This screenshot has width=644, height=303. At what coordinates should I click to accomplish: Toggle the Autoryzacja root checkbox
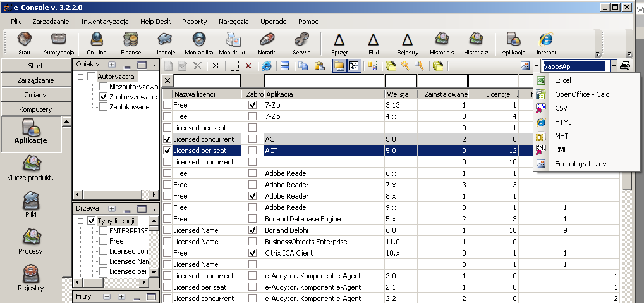click(91, 77)
